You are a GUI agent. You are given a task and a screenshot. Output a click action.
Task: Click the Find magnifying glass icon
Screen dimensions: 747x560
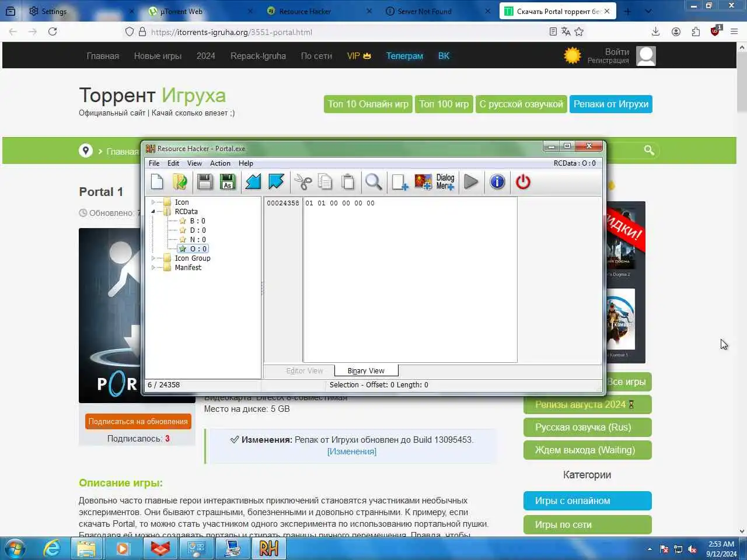(x=373, y=182)
